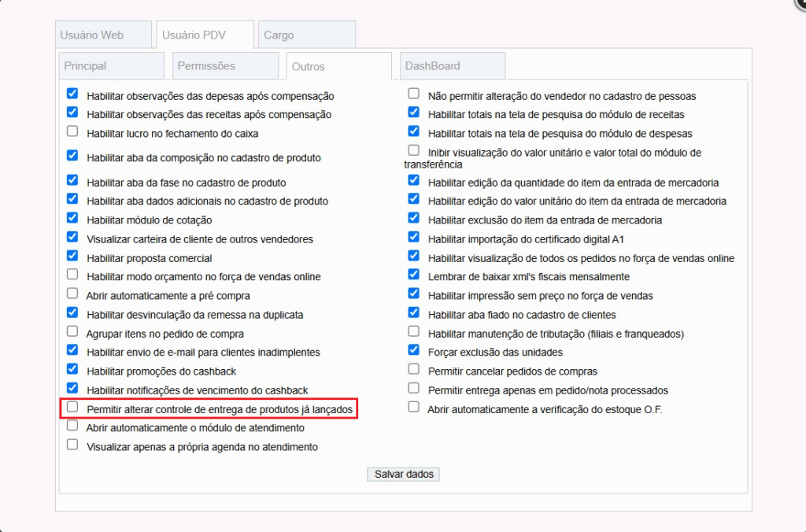Open the Cargo tab
The height and width of the screenshot is (532, 806).
coord(307,35)
